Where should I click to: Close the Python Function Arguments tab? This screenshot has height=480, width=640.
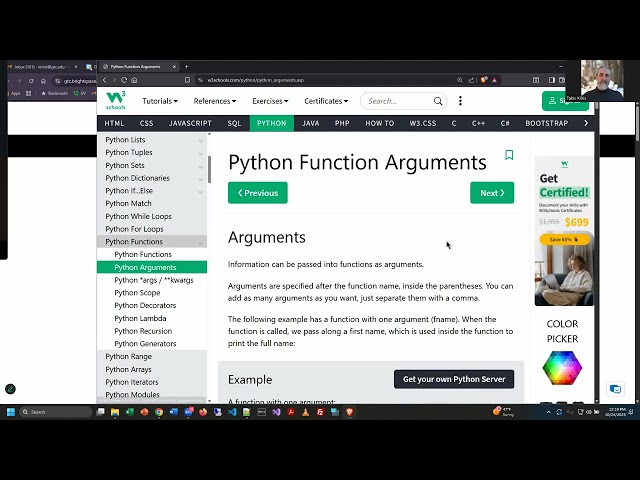tap(174, 67)
